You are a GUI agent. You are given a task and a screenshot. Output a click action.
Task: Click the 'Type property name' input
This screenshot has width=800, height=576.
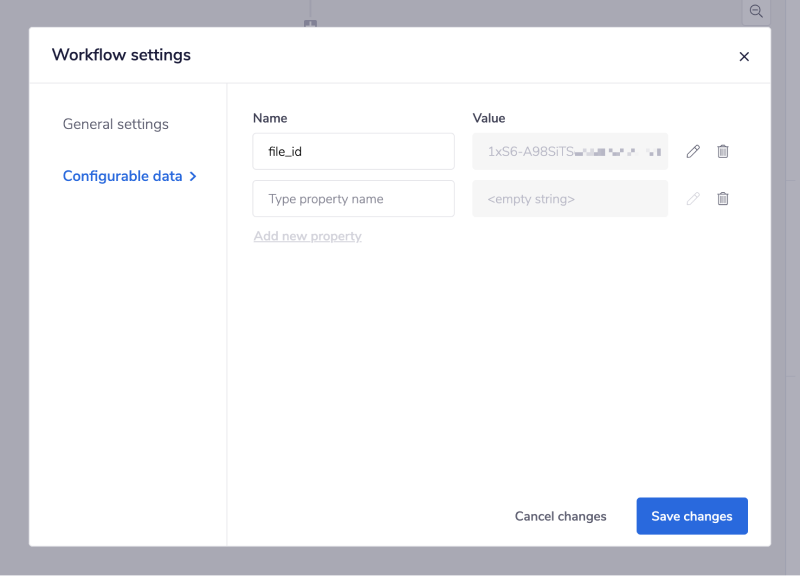point(353,198)
